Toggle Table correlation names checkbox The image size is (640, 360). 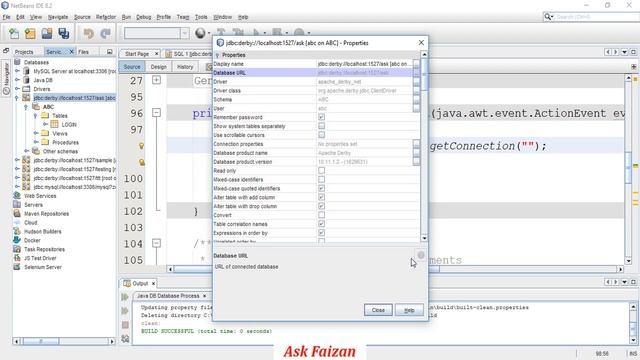point(322,224)
